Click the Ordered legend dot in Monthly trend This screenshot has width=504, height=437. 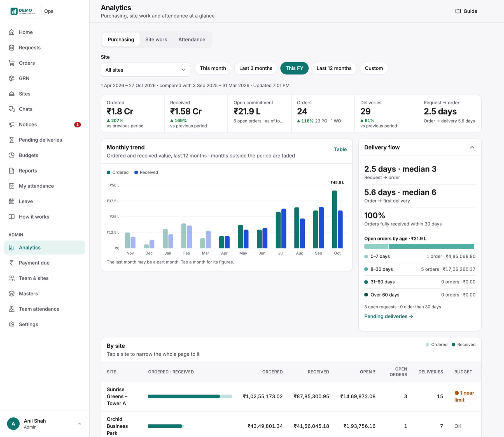pyautogui.click(x=109, y=172)
